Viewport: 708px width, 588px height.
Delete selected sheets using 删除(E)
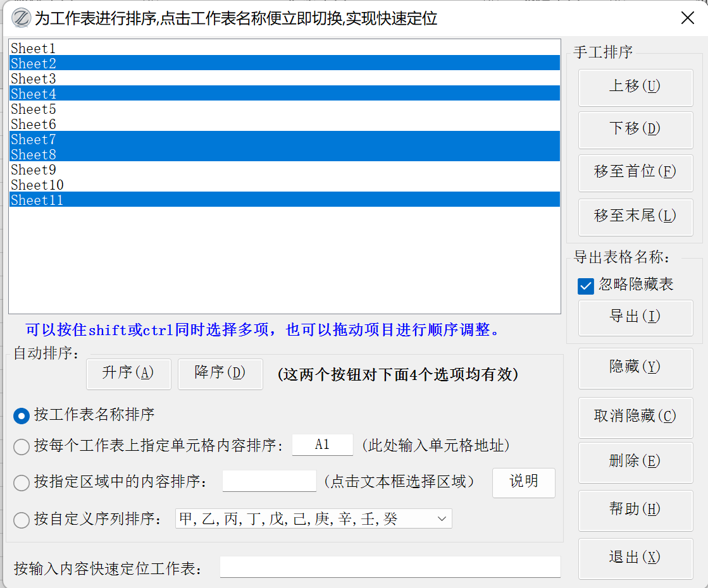tap(635, 462)
